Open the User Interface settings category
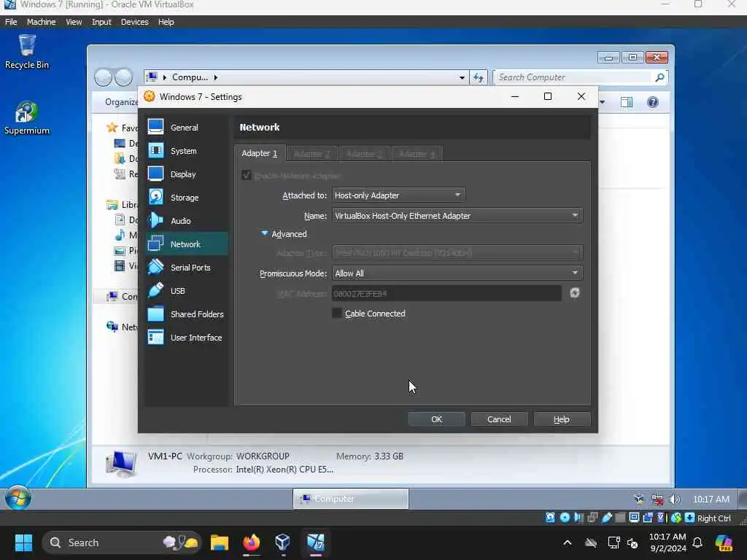747x560 pixels. click(186, 337)
